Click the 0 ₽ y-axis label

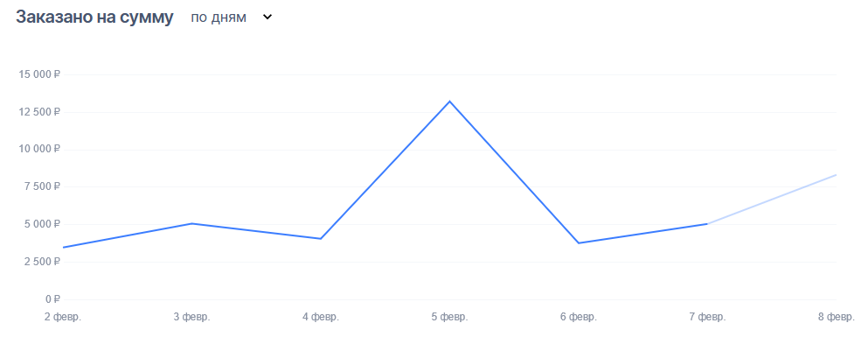click(x=53, y=299)
